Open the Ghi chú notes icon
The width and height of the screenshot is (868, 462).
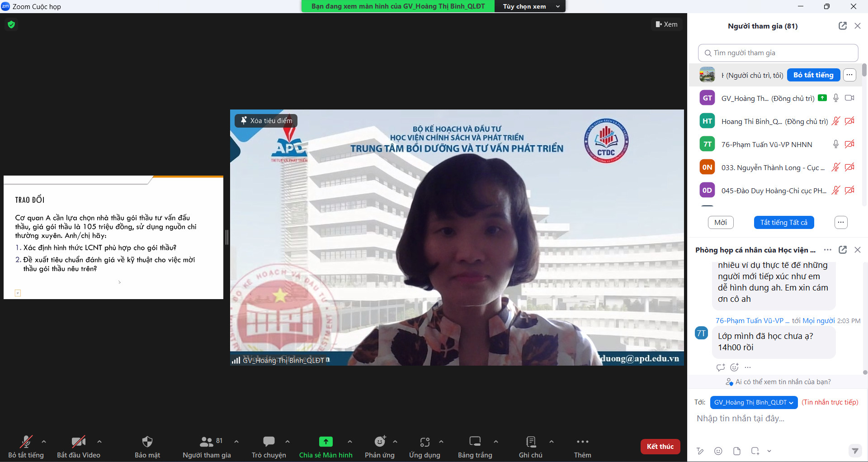click(530, 442)
